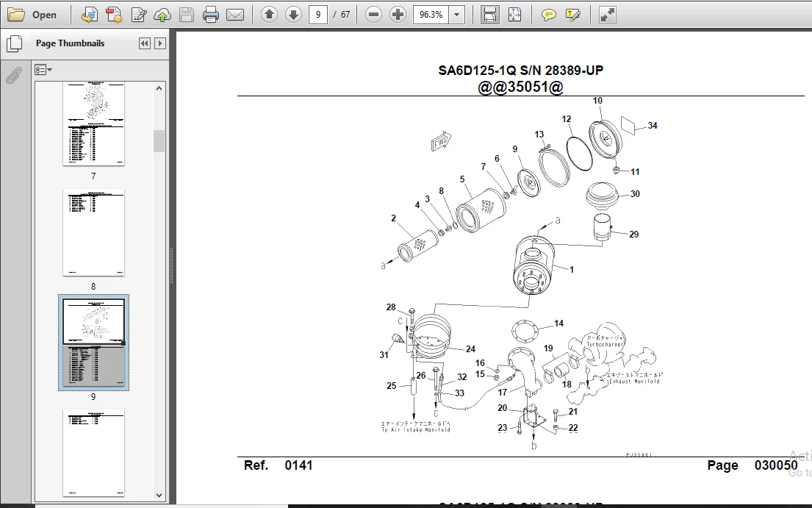This screenshot has height=508, width=812.
Task: Click the Open folder icon
Action: pos(15,15)
